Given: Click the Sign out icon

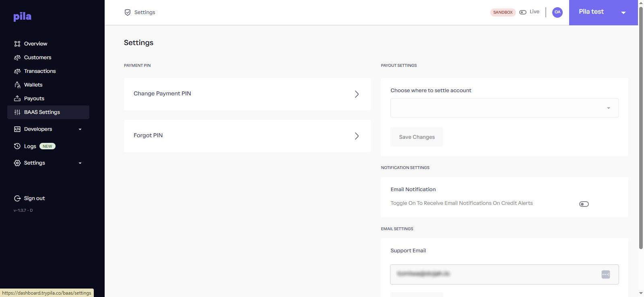Looking at the screenshot, I should (17, 198).
